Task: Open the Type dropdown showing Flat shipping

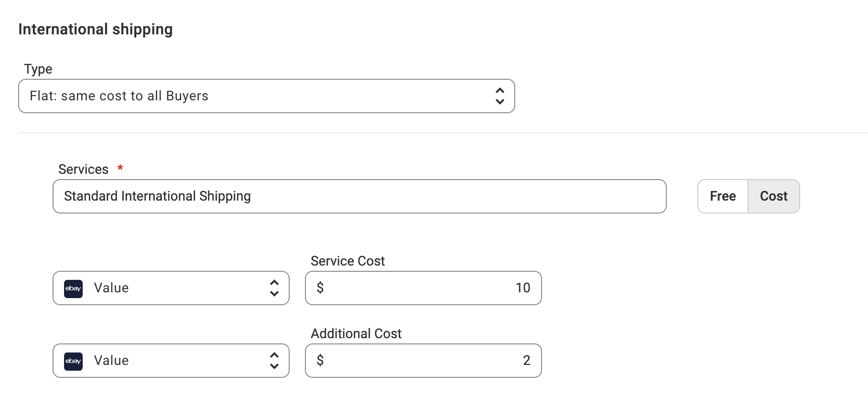Action: 266,96
